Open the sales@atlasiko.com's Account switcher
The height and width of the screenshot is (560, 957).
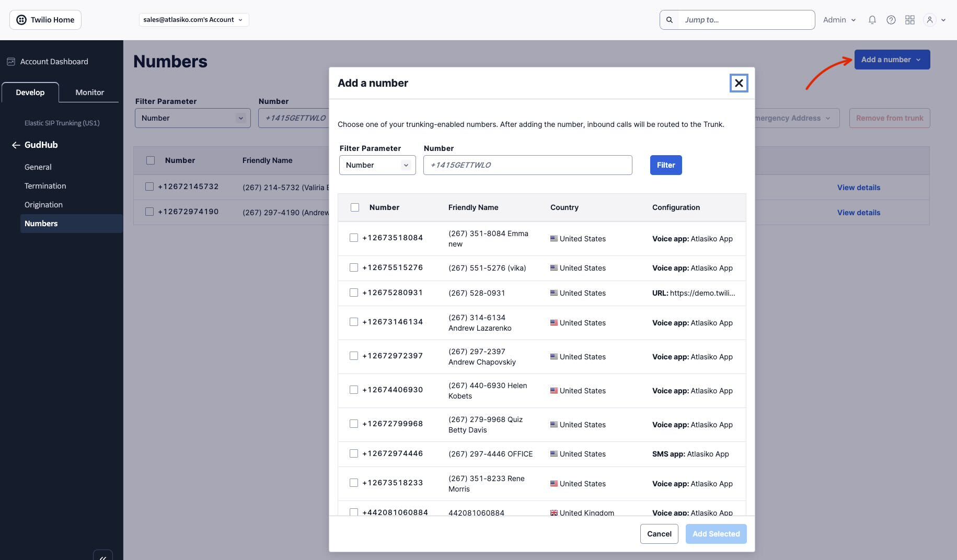pyautogui.click(x=194, y=20)
